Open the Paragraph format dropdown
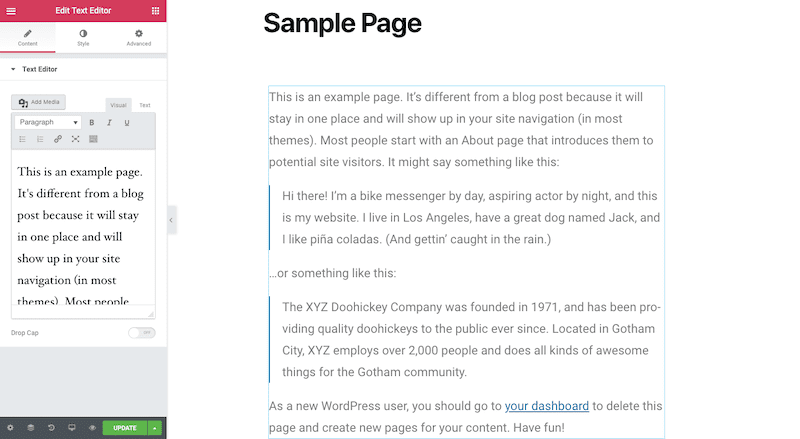This screenshot has height=439, width=800. point(48,123)
